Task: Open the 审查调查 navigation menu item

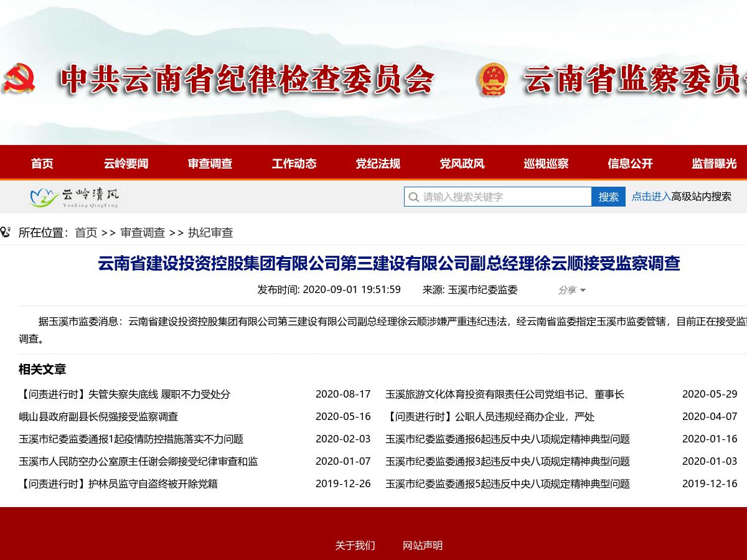Action: [x=210, y=164]
